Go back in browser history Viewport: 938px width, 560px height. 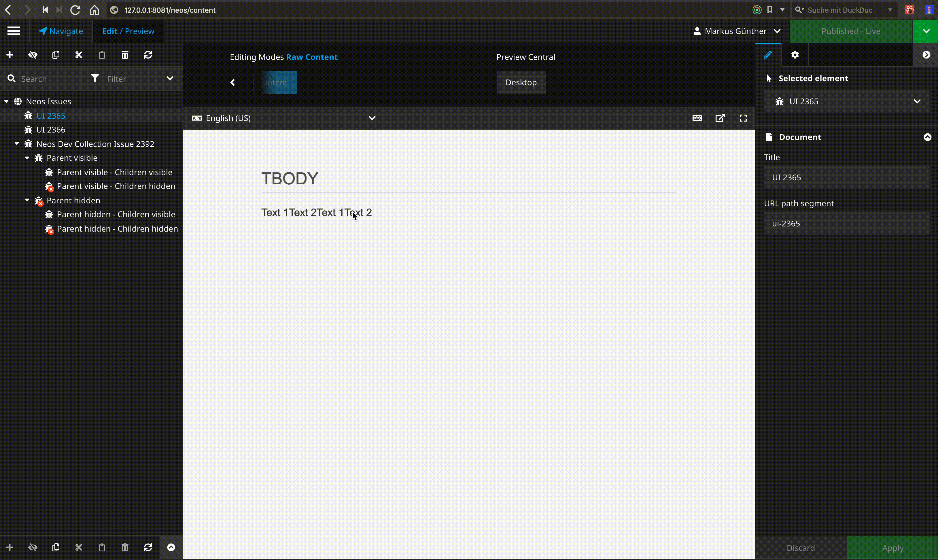(x=8, y=10)
